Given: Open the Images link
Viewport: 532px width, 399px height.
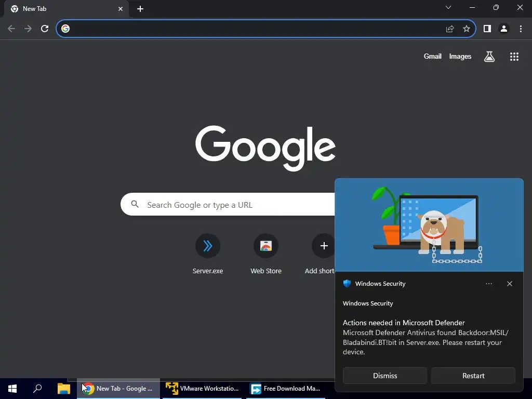Looking at the screenshot, I should point(460,56).
